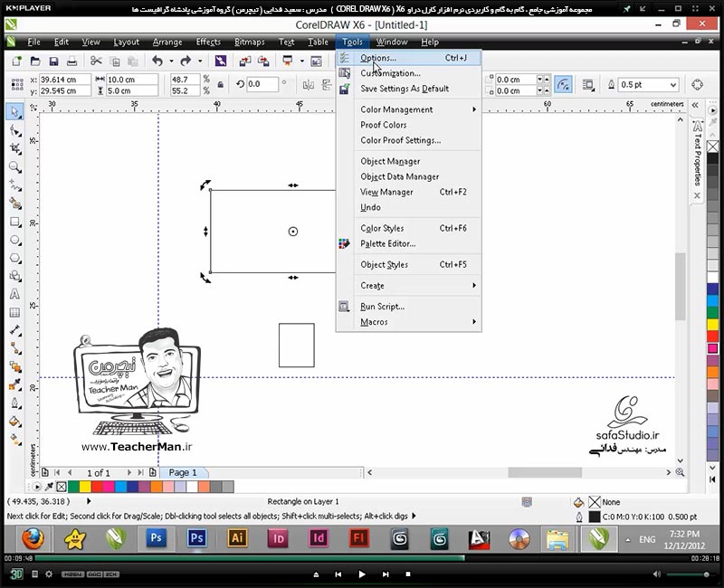Open Illustrator from the taskbar
This screenshot has height=588, width=724.
tap(237, 538)
